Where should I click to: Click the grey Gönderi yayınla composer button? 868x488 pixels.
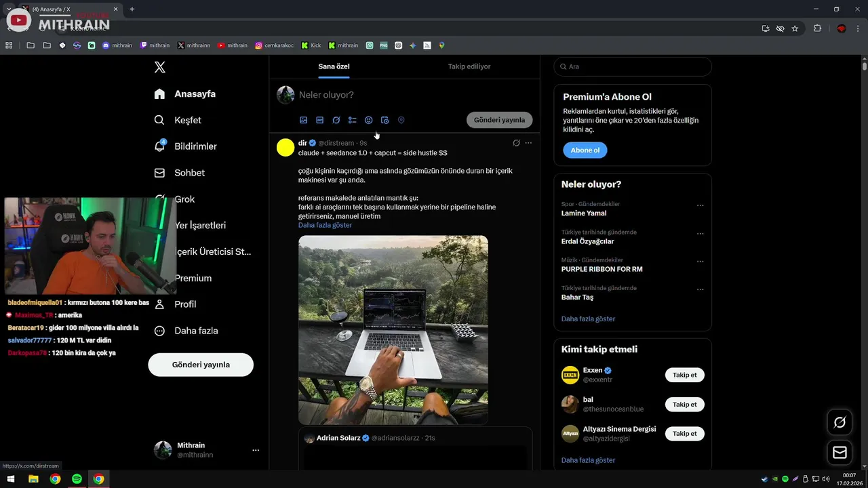500,120
